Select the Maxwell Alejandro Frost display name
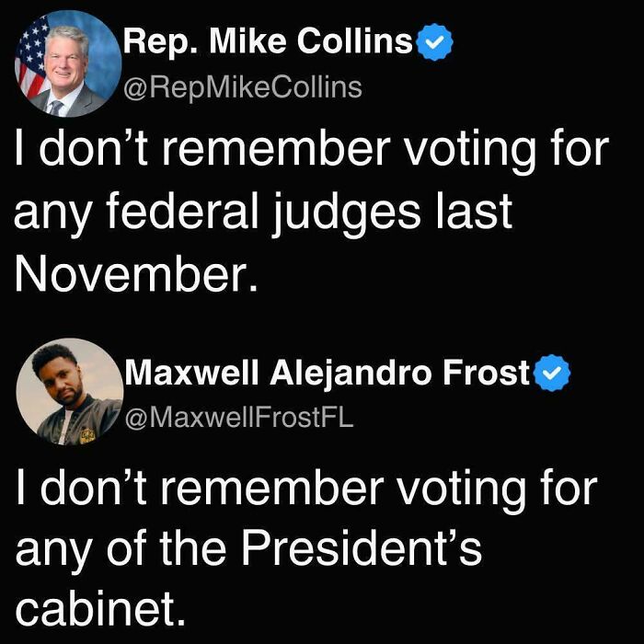The height and width of the screenshot is (644, 644). 327,372
